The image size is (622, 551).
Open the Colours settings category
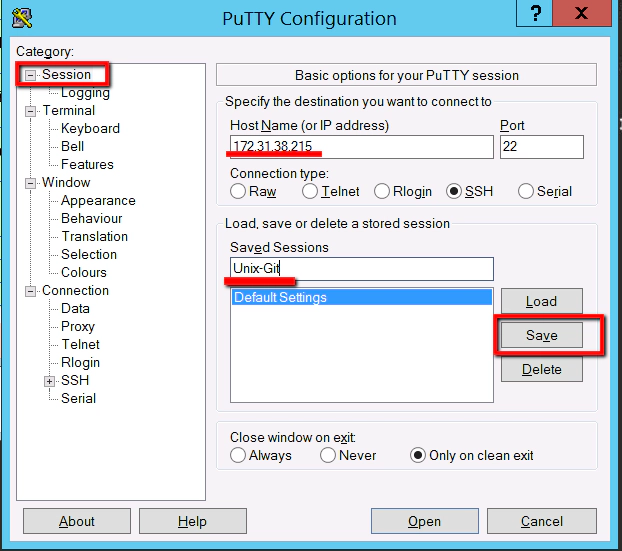(84, 273)
